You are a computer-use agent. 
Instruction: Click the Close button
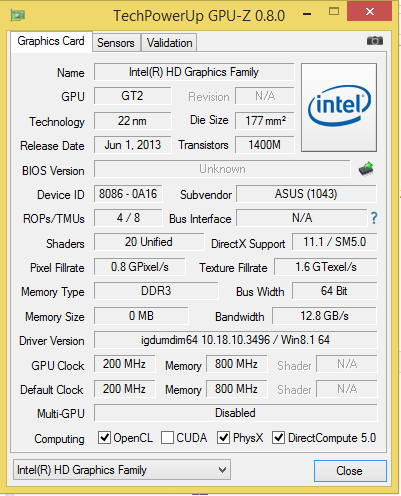point(350,471)
